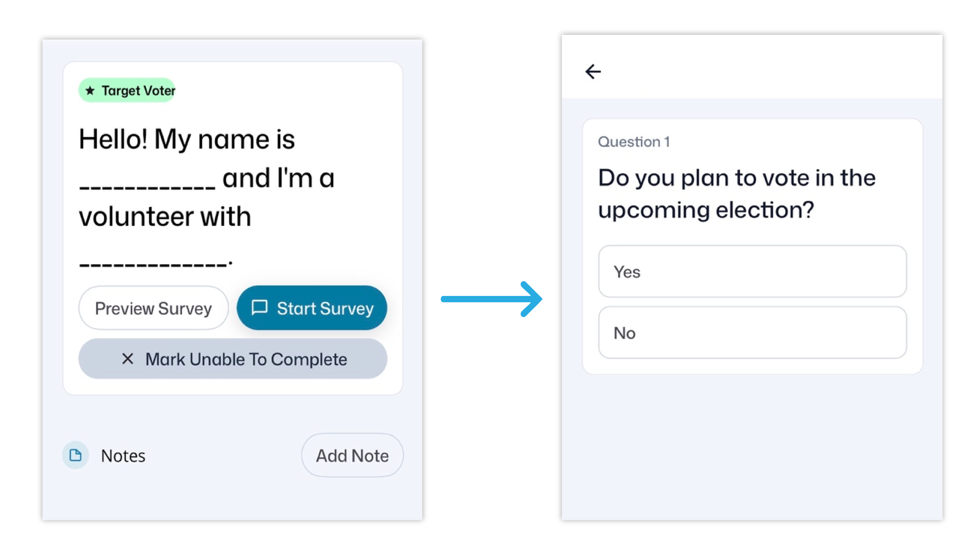Click the Question 1 label

633,142
